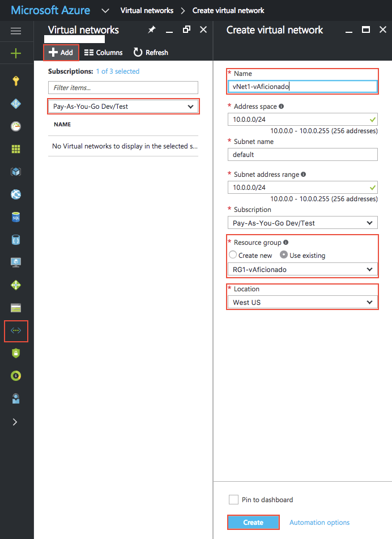Pin the Virtual networks blade
Screen dimensions: 392x539
click(x=151, y=30)
